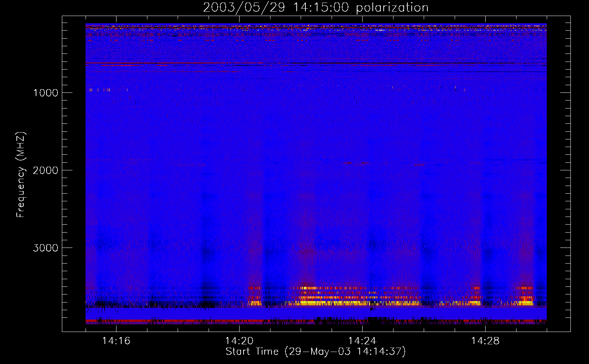Click the '2000' frequency tick label
The height and width of the screenshot is (364, 589).
46,170
